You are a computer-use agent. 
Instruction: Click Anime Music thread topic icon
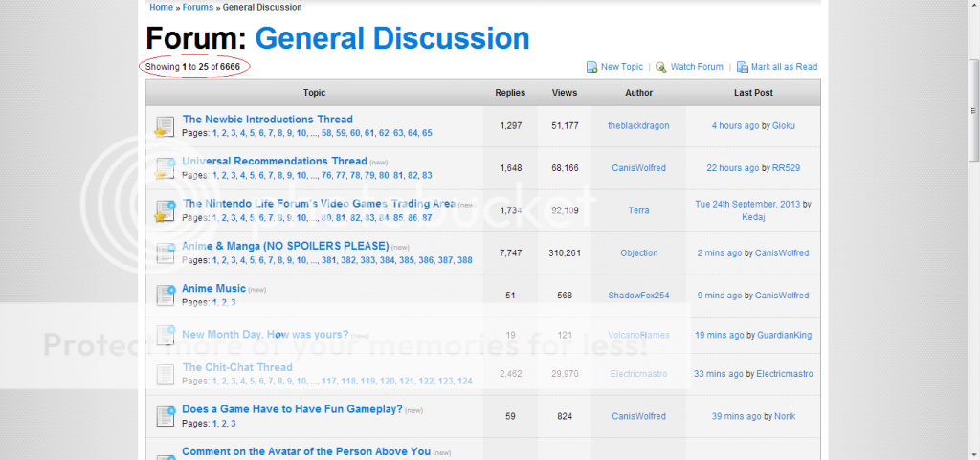(165, 295)
